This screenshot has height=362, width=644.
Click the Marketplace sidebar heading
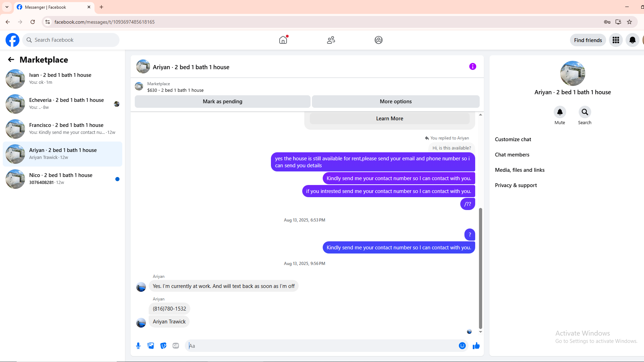pos(44,60)
